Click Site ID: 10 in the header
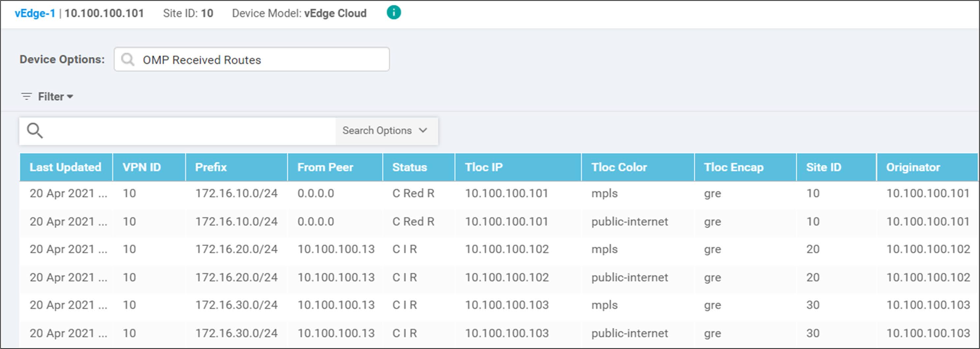Image resolution: width=980 pixels, height=349 pixels. 188,13
